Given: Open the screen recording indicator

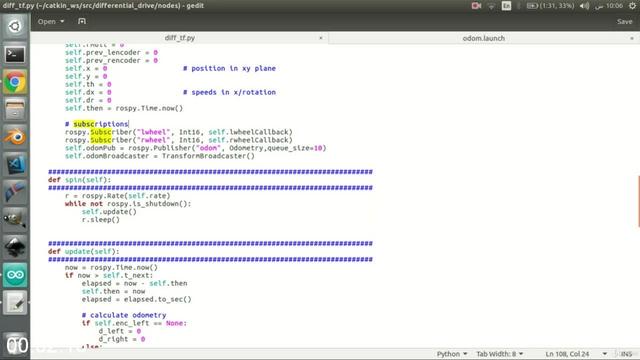Looking at the screenshot, I should (476, 6).
